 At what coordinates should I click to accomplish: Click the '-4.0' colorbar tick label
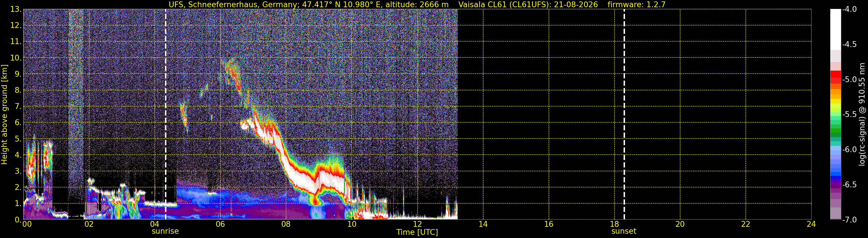pos(849,10)
